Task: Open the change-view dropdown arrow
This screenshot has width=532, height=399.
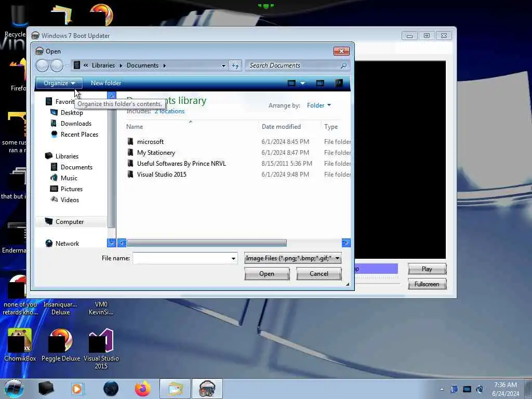Action: 303,83
